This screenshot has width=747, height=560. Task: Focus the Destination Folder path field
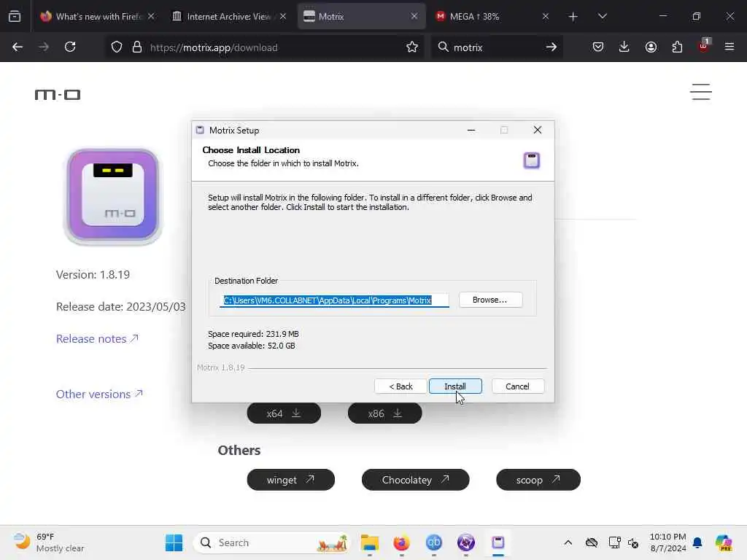(x=334, y=300)
